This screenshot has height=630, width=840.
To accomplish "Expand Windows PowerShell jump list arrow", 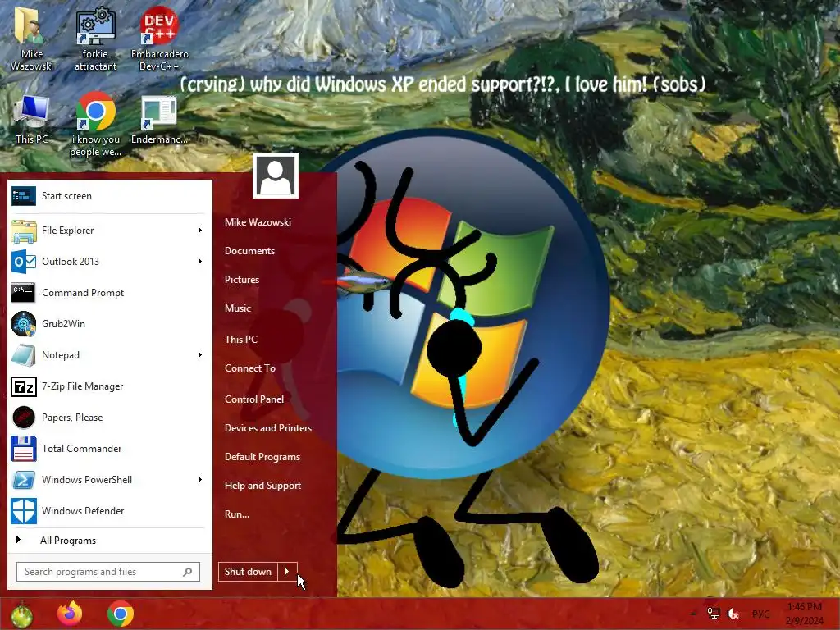I will (x=200, y=480).
